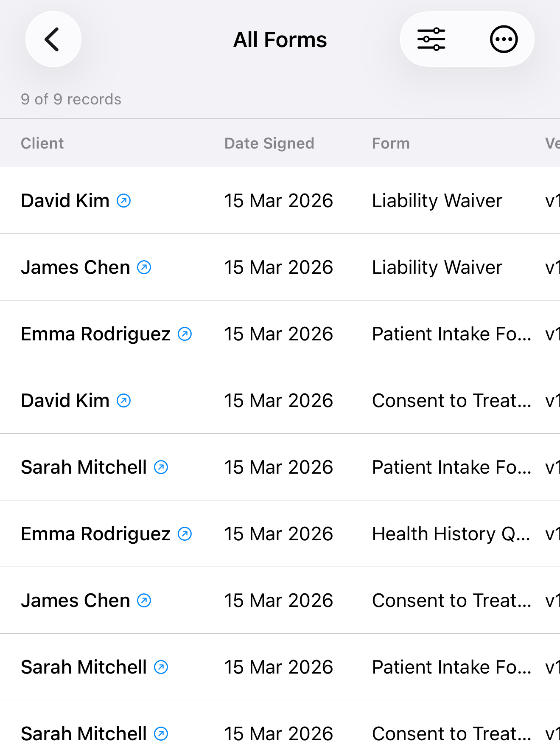Open Sarah Mitchell's Patient Intake link icon

click(x=161, y=467)
